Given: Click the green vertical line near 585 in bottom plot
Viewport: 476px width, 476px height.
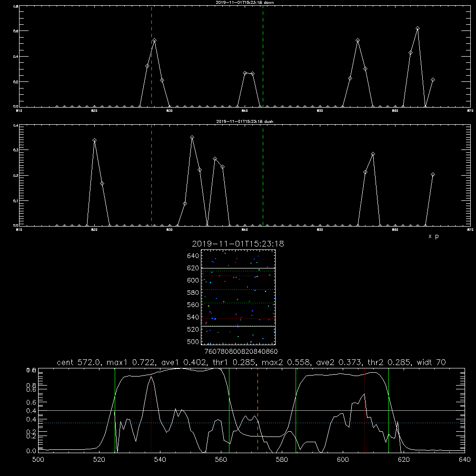Looking at the screenshot, I should pyautogui.click(x=296, y=410).
